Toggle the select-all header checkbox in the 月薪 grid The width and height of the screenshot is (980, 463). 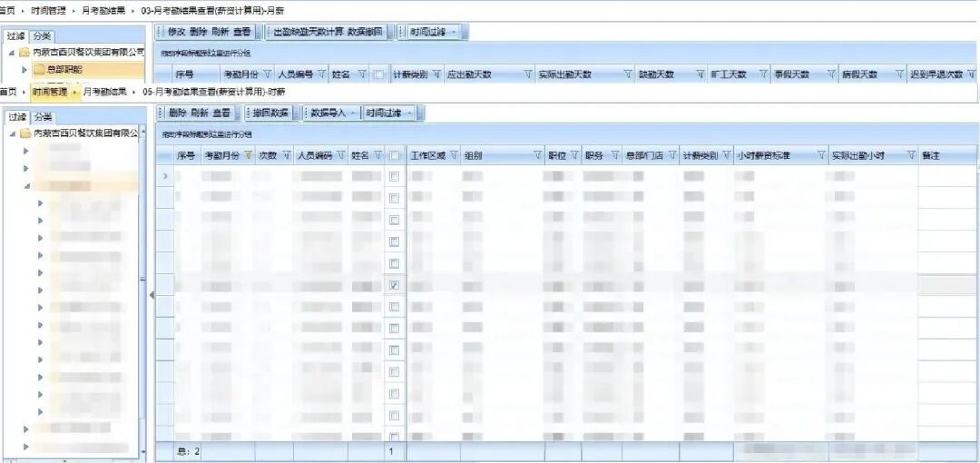tap(378, 74)
